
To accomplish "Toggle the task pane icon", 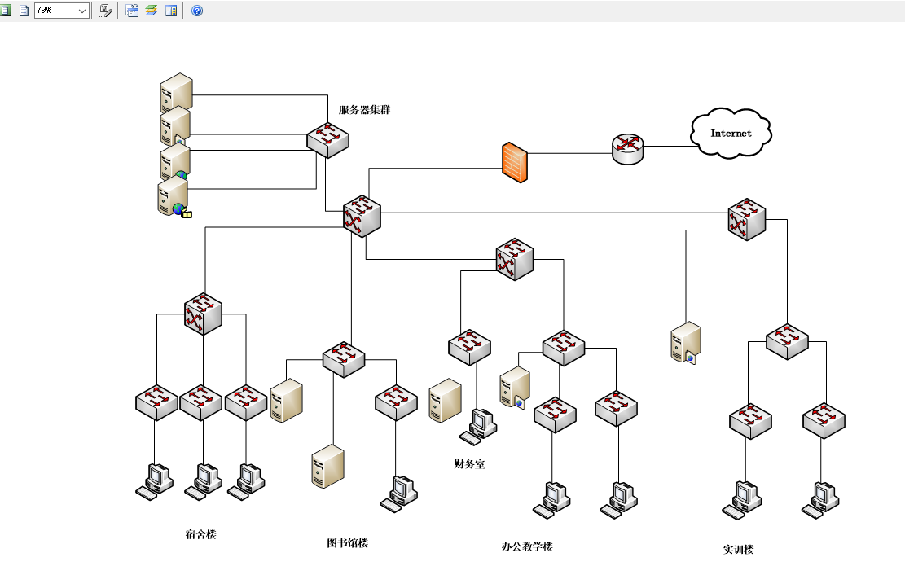I will coord(171,11).
